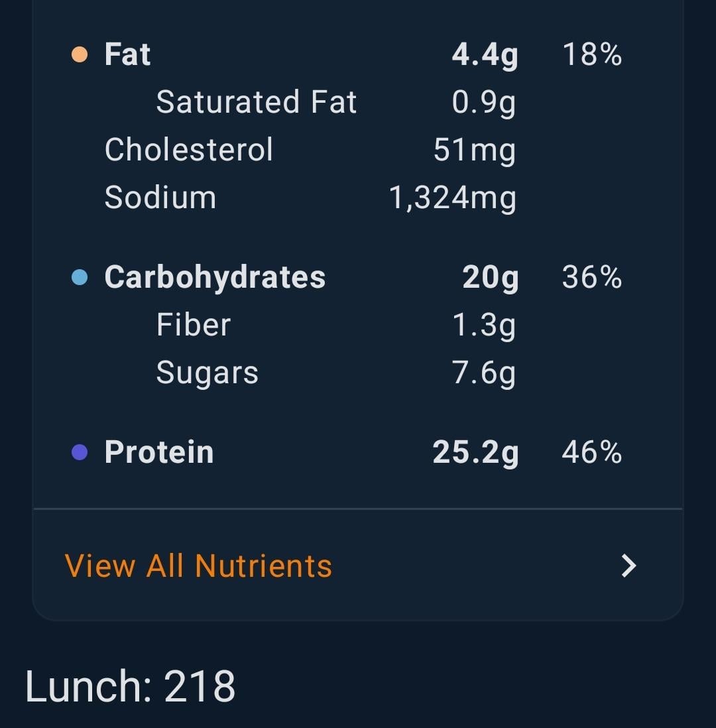Tap the 25.2g protein amount
This screenshot has width=716, height=728.
tap(475, 453)
